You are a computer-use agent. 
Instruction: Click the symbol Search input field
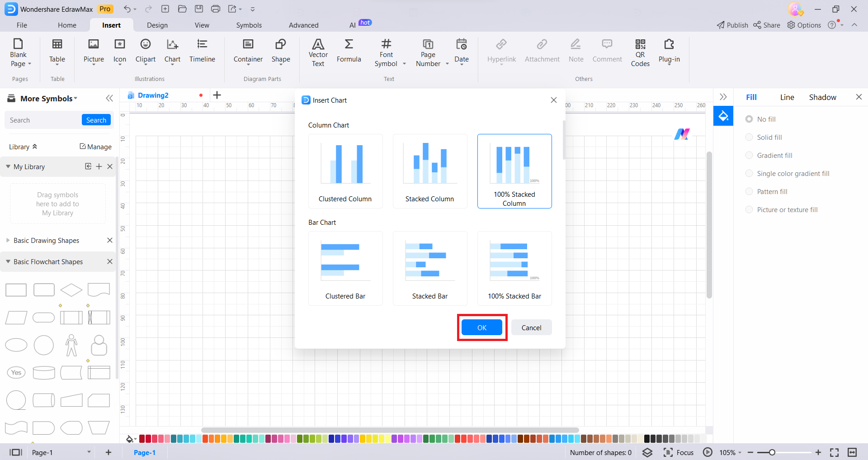(x=43, y=120)
